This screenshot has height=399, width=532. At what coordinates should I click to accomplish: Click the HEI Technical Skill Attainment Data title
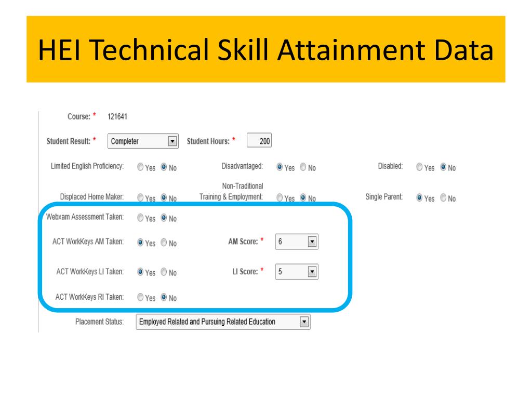click(265, 49)
